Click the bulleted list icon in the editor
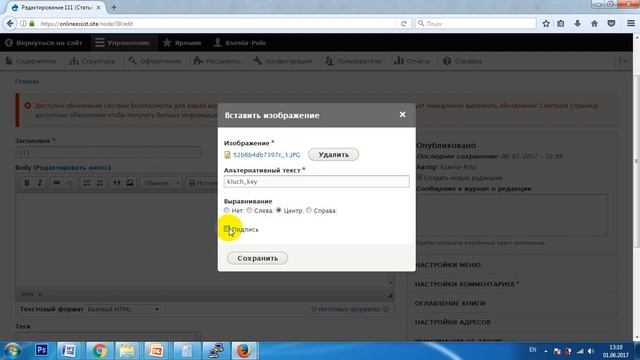The image size is (640, 360). (87, 183)
